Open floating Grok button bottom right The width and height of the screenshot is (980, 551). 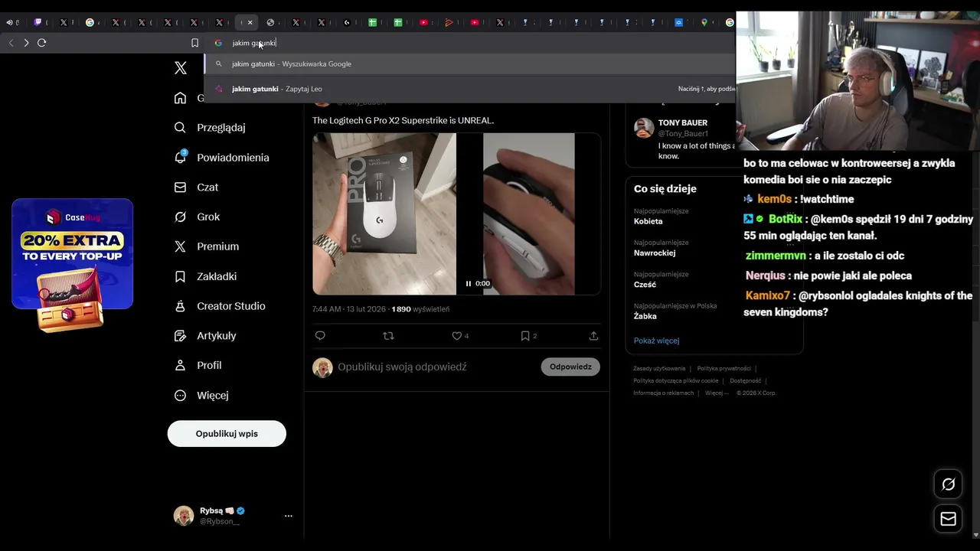[948, 484]
